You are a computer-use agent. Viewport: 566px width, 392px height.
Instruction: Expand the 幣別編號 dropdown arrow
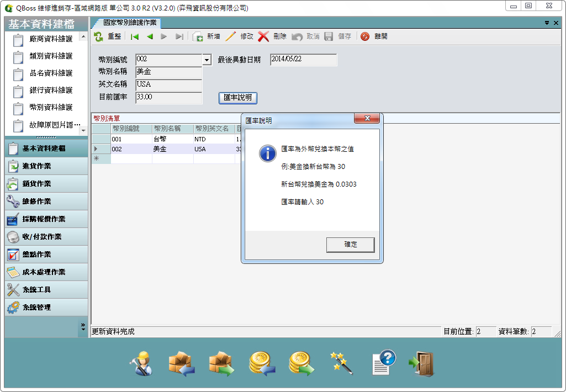(x=207, y=60)
